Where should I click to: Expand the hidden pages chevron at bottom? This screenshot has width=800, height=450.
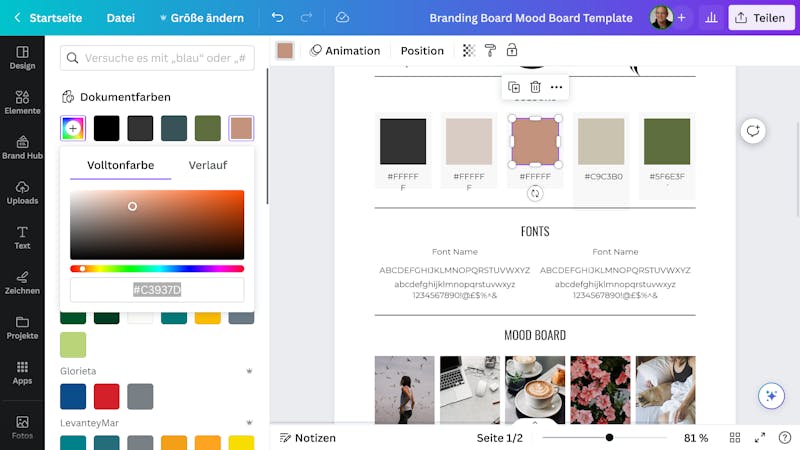[535, 423]
